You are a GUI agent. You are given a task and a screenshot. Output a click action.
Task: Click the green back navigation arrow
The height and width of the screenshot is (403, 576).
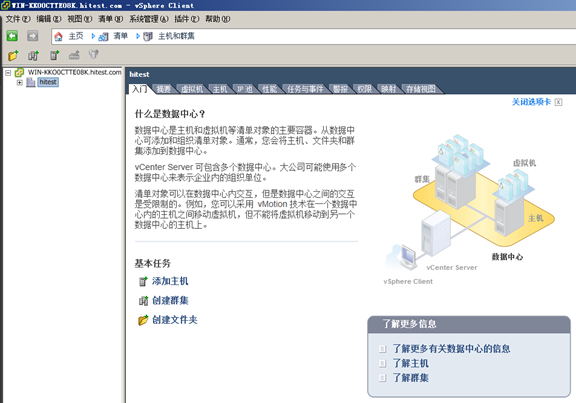12,36
